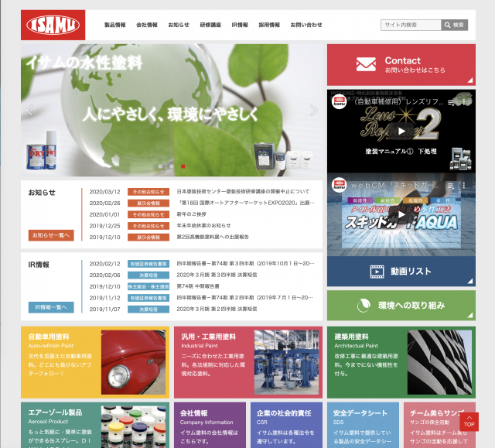
Task: Click 株主総会・株主通信 tag on 2019/12/10 row
Action: [x=148, y=286]
